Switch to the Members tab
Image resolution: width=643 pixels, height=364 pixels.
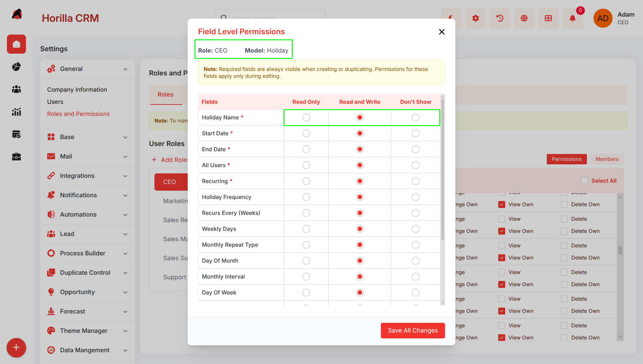607,159
